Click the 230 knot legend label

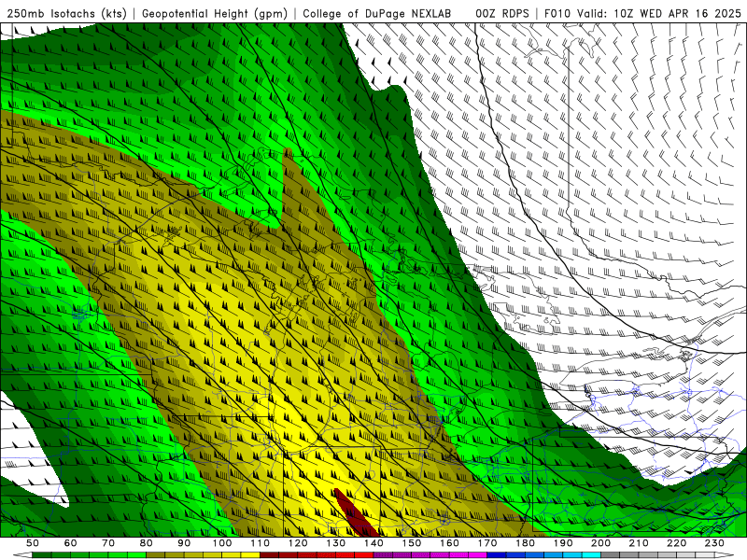[x=714, y=543]
